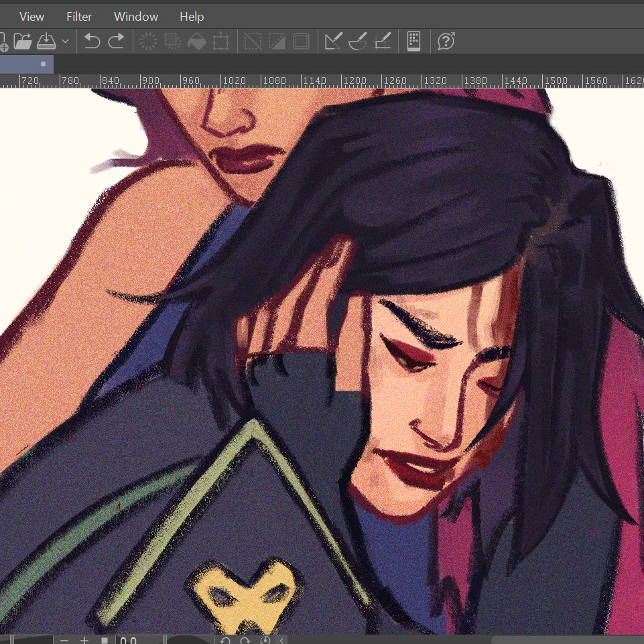Open Clip Studio support help icon

point(446,42)
